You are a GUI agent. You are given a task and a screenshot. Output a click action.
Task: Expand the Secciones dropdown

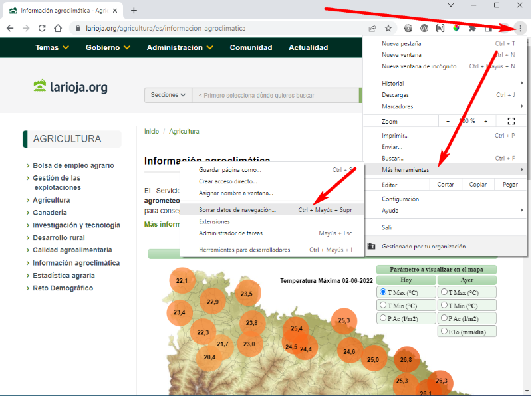coord(168,95)
